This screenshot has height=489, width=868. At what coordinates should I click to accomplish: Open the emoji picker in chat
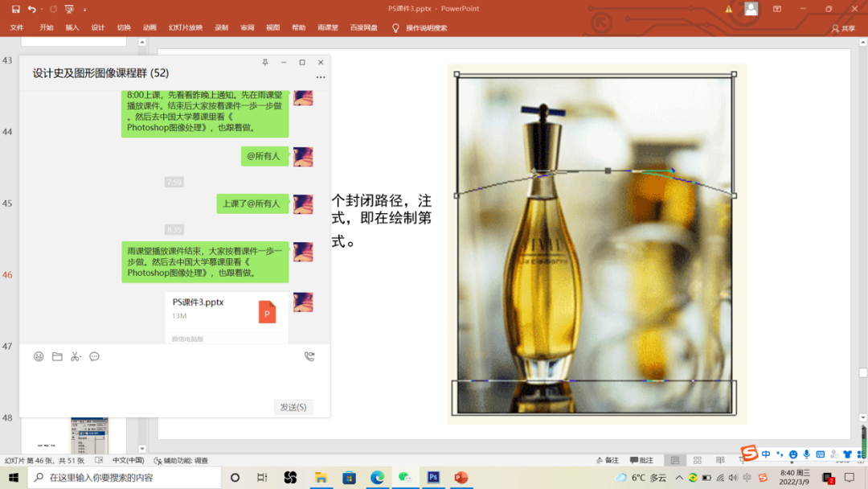pyautogui.click(x=39, y=356)
